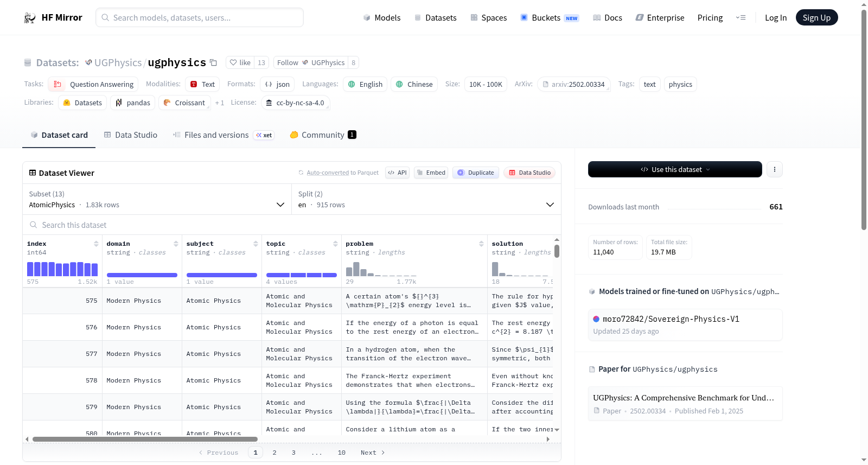Copy dataset name with copy icon

(214, 63)
